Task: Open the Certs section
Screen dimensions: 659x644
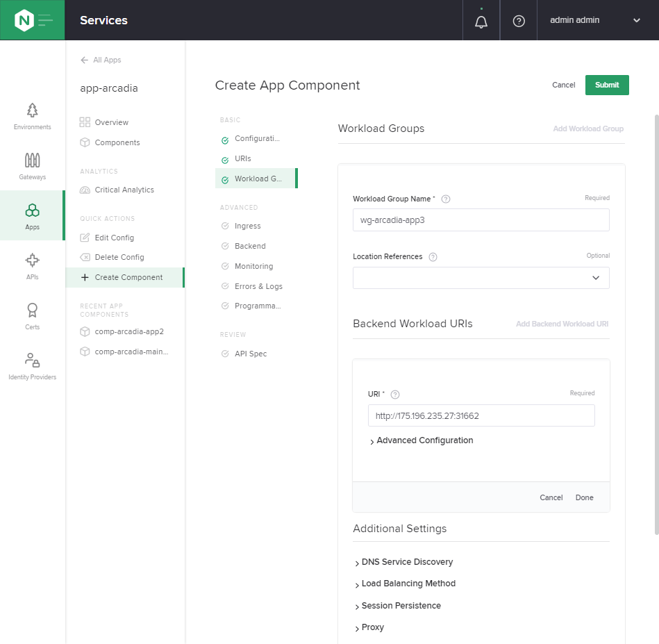Action: pyautogui.click(x=33, y=317)
